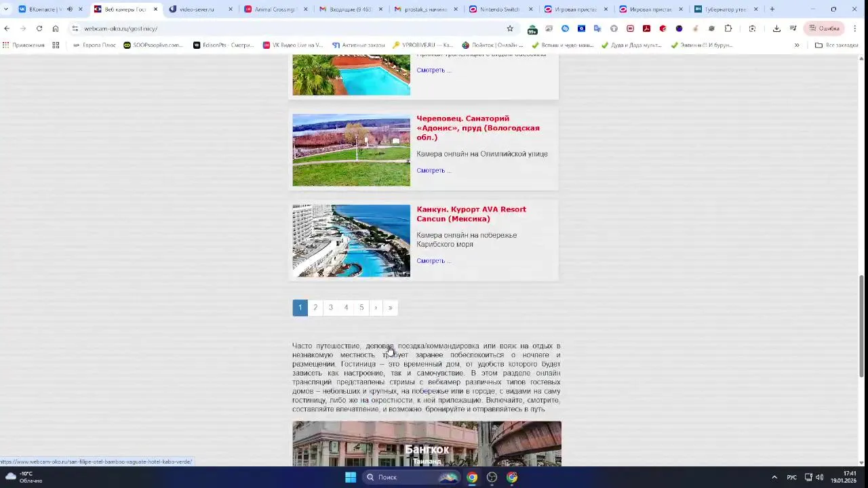
Task: Open the browser home page icon
Action: coord(56,28)
